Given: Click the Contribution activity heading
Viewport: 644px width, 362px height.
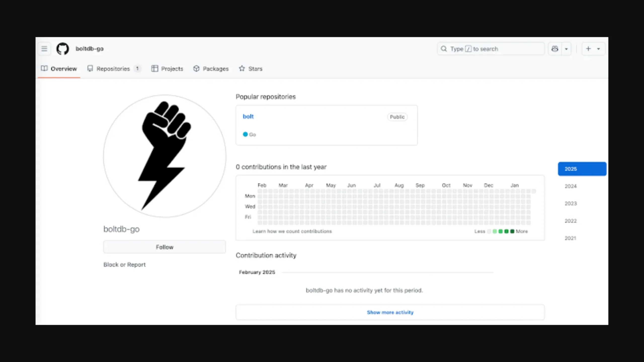Looking at the screenshot, I should point(266,255).
